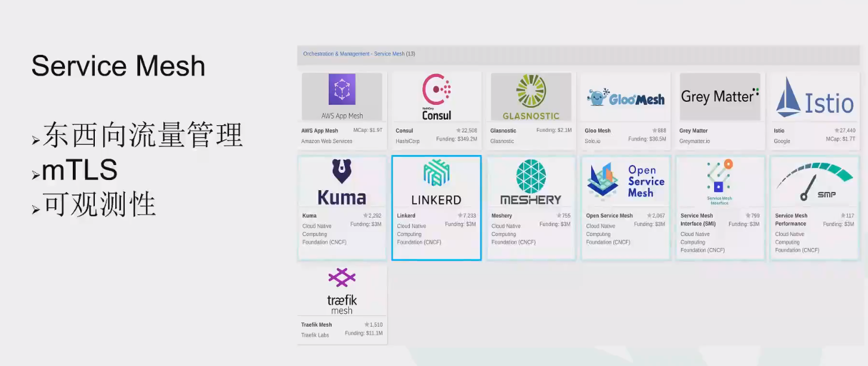
Task: Click the Kuma bear logo
Action: click(x=342, y=182)
